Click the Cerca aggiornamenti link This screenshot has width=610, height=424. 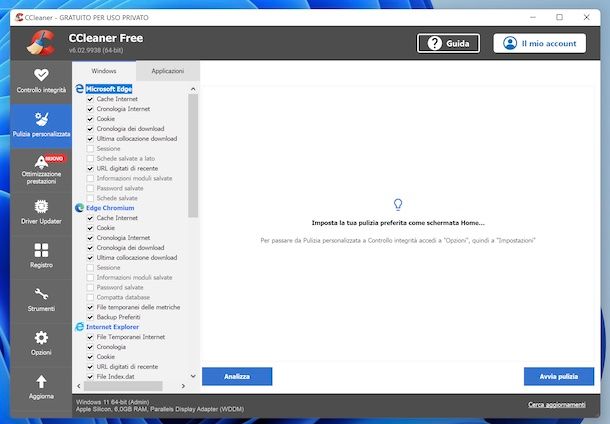tap(557, 405)
